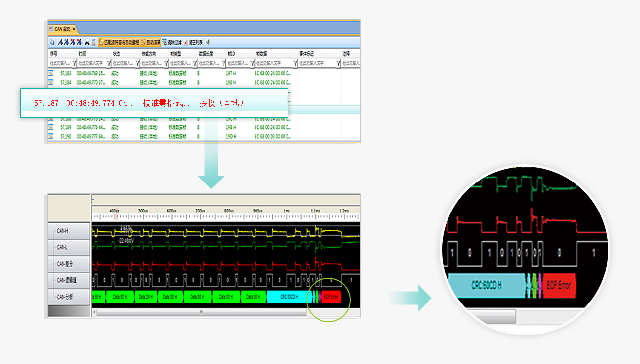This screenshot has width=640, height=364.
Task: Click the 清除过滤 clear filter button
Action: click(x=172, y=42)
